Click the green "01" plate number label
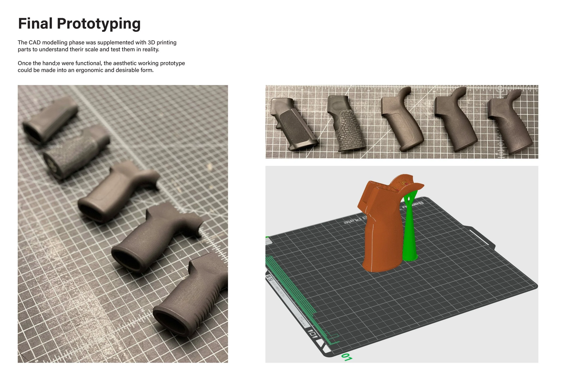The image size is (588, 380). pos(346,357)
